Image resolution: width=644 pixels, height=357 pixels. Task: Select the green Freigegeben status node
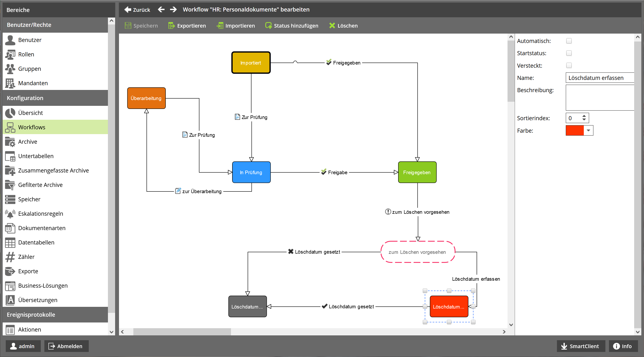417,172
